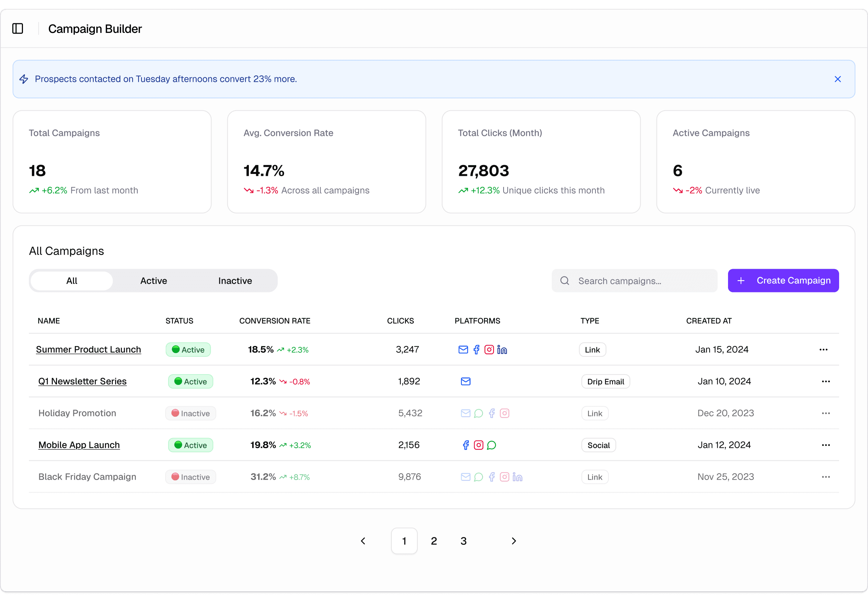Switch to the Active campaigns tab
868x601 pixels.
coord(153,281)
